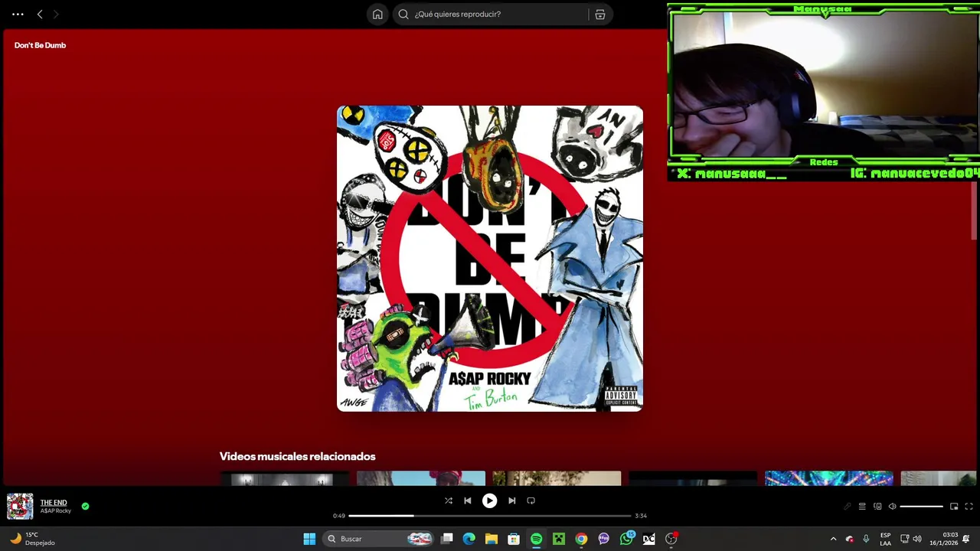Open the black-and-white DC app icon
The image size is (980, 551).
click(648, 539)
